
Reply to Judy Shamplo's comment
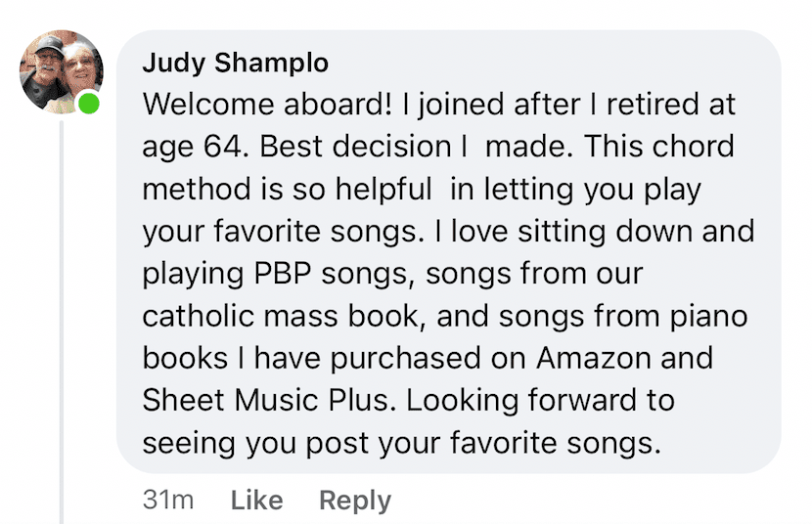pyautogui.click(x=355, y=501)
